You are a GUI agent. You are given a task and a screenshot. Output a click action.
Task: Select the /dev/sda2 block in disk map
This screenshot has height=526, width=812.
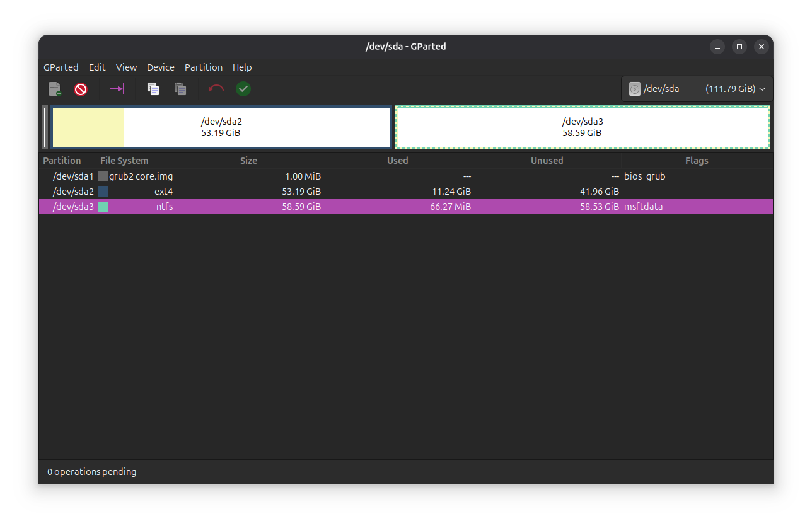tap(221, 127)
